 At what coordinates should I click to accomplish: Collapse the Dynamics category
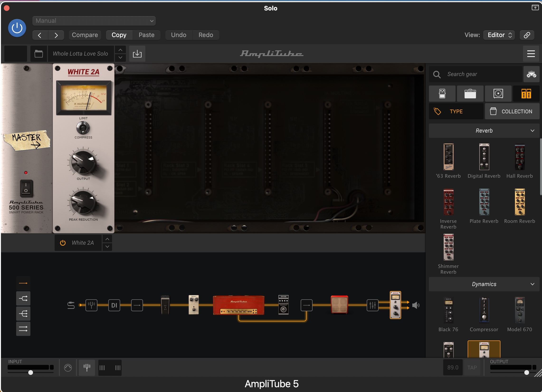[484, 284]
